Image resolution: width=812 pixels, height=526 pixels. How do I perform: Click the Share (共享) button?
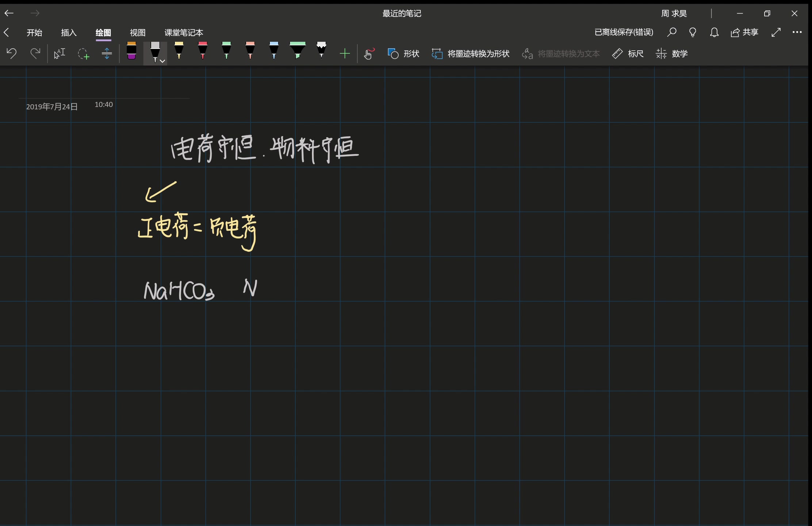tap(744, 32)
